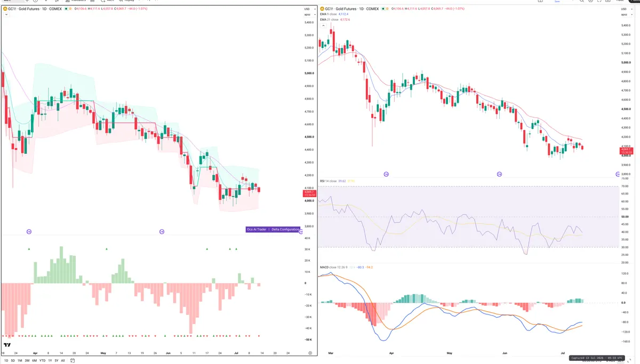This screenshot has width=640, height=364.
Task: Click the purple marker beside Delta Configuration
Action: [x=301, y=231]
